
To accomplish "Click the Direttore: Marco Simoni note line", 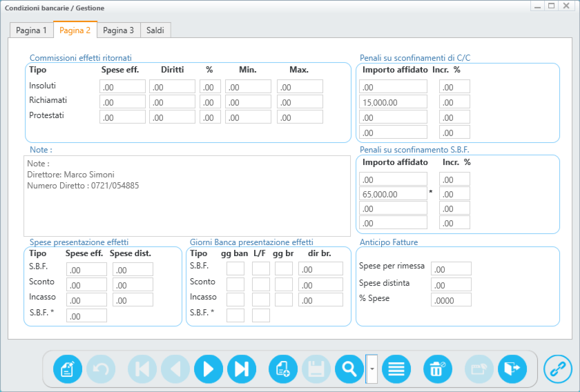I will [70, 175].
